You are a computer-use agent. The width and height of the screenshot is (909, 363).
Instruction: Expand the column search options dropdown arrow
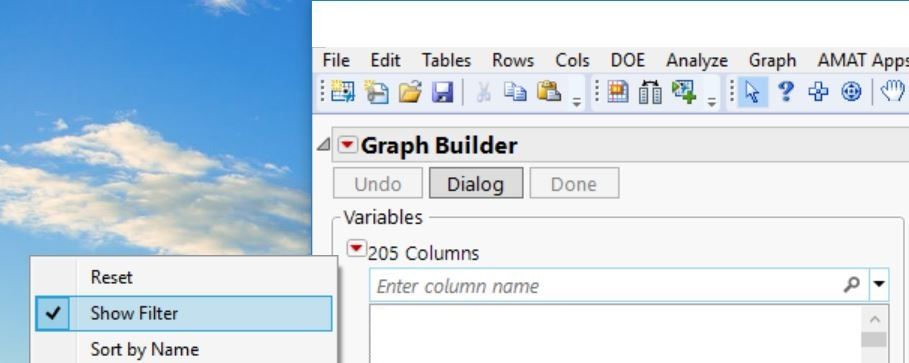tap(879, 284)
